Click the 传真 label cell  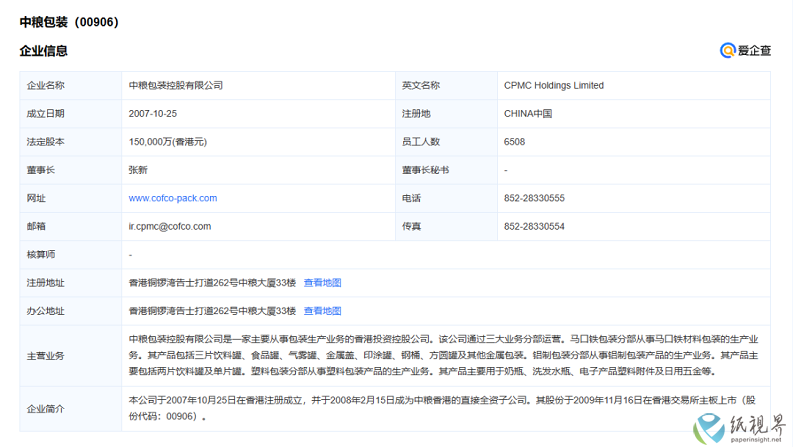446,227
